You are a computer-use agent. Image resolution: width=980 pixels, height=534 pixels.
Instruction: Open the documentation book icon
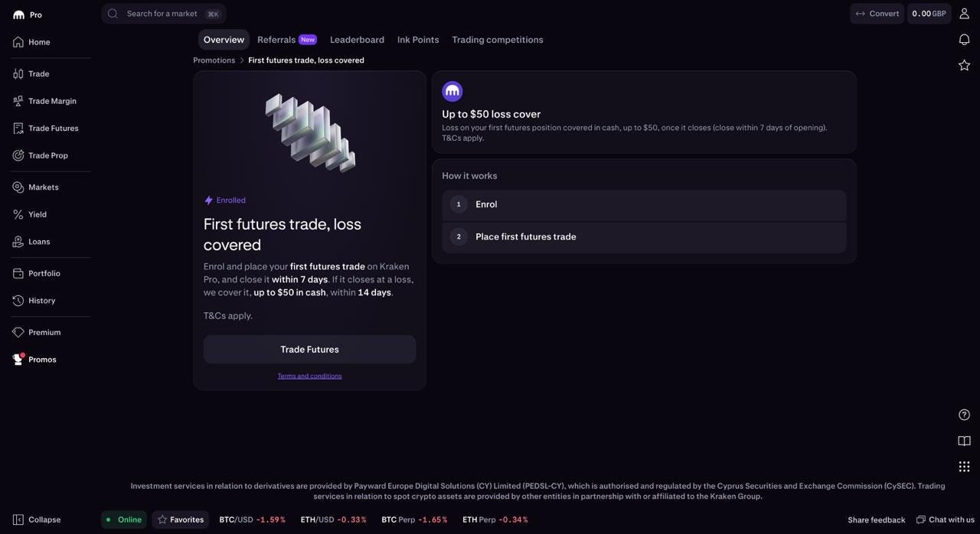click(964, 441)
